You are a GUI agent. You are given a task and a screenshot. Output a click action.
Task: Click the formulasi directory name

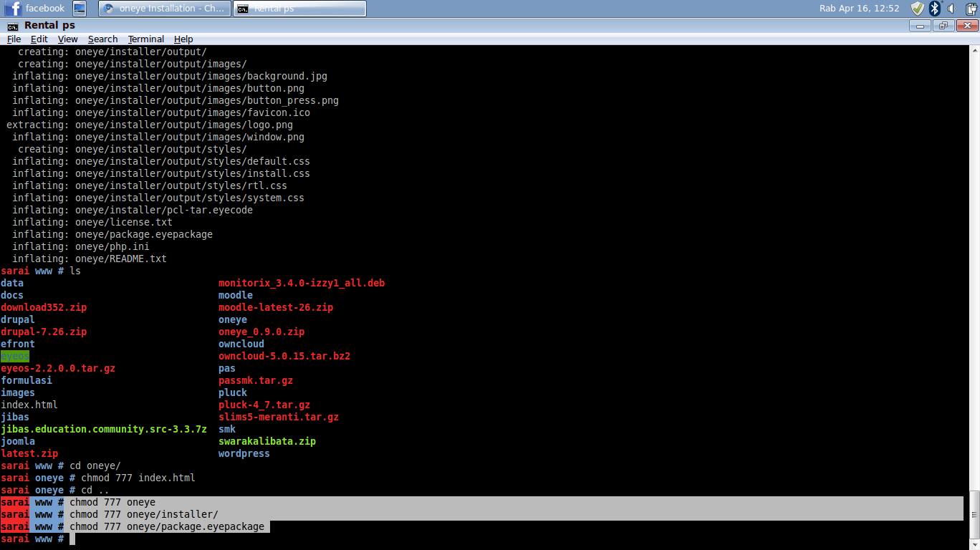click(x=27, y=380)
